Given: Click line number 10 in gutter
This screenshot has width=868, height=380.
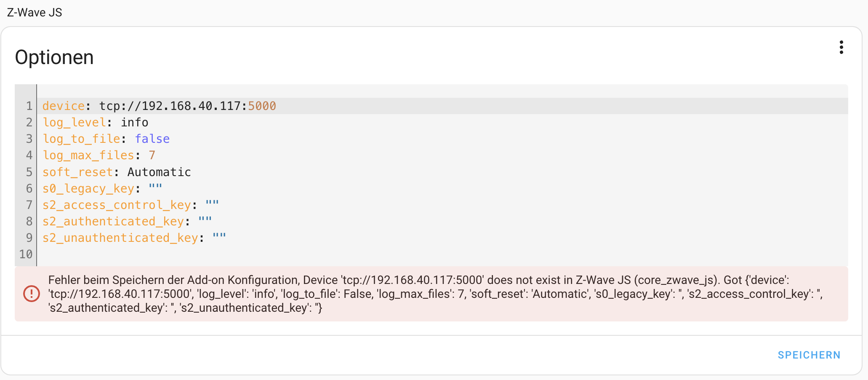Looking at the screenshot, I should coord(26,254).
